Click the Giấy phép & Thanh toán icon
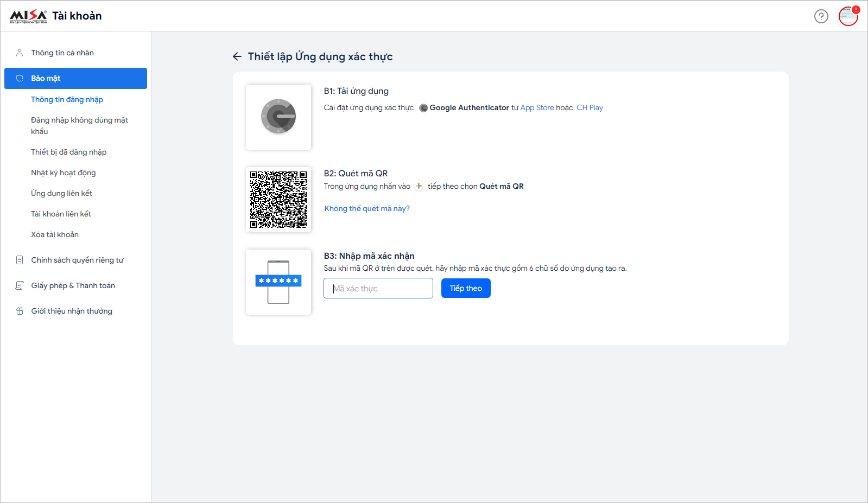This screenshot has height=503, width=868. tap(20, 285)
